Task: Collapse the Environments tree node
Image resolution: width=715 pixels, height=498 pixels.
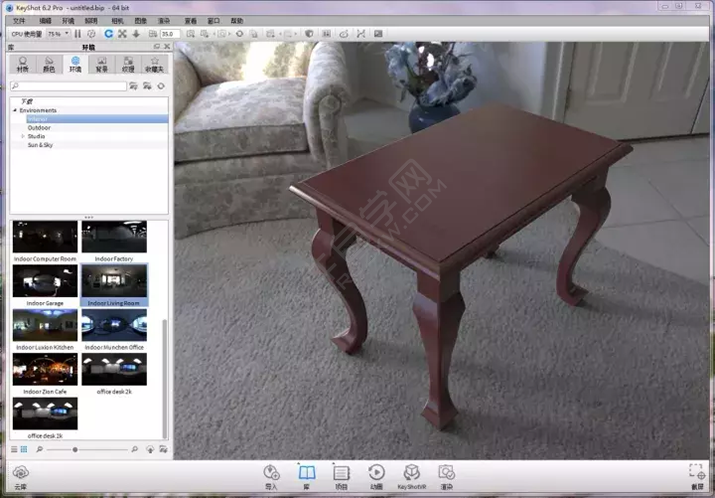Action: 15,110
